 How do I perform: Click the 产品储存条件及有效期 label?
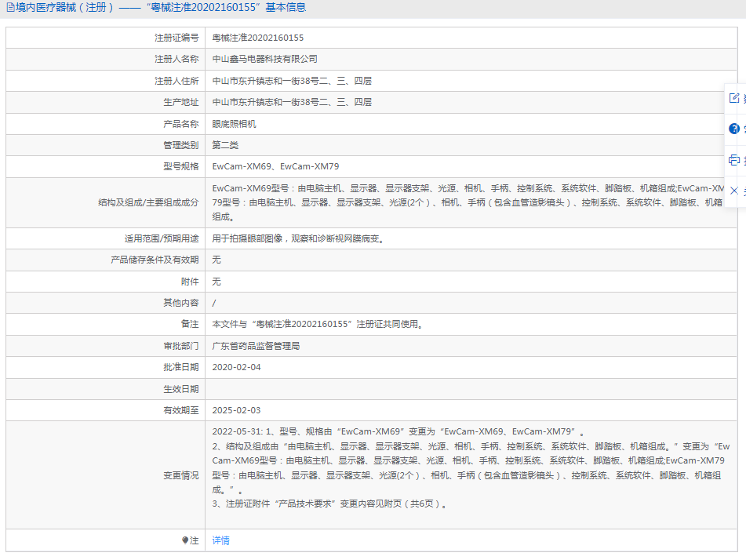pos(155,260)
